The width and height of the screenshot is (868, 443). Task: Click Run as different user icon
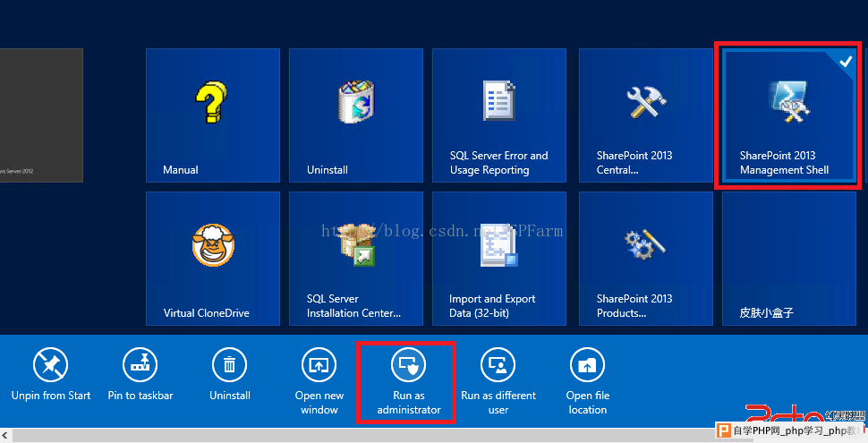click(x=498, y=365)
